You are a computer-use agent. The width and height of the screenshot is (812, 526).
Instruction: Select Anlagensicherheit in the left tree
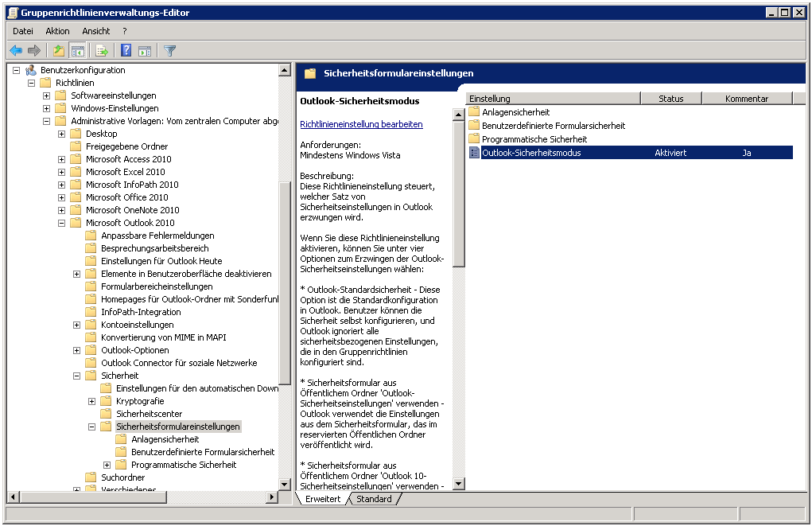(x=165, y=439)
